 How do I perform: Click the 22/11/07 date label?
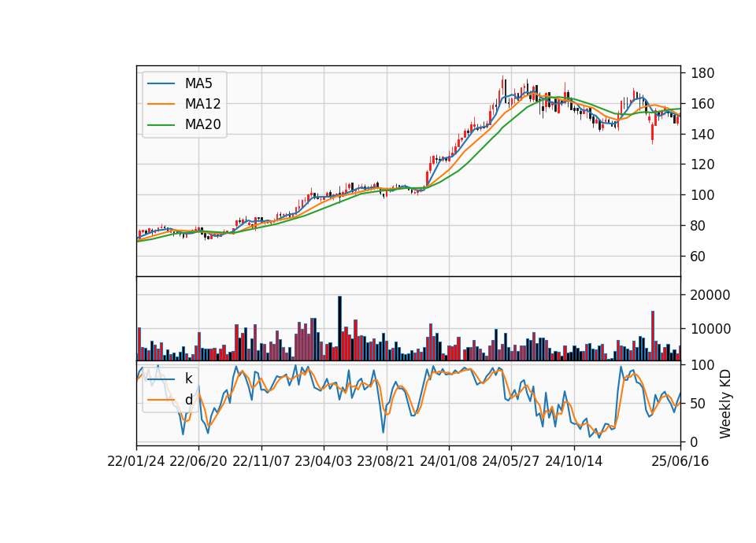[261, 461]
